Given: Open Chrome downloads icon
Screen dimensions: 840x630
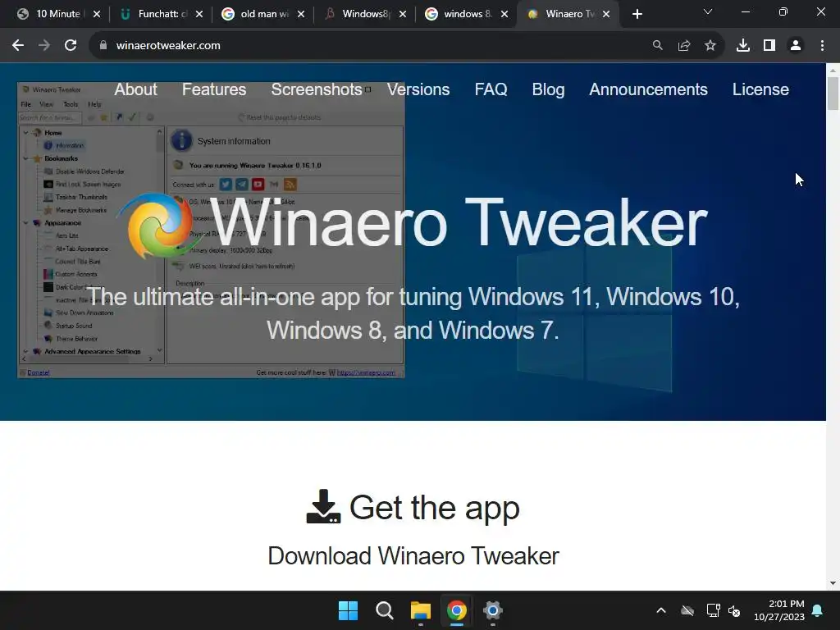Looking at the screenshot, I should 742,46.
